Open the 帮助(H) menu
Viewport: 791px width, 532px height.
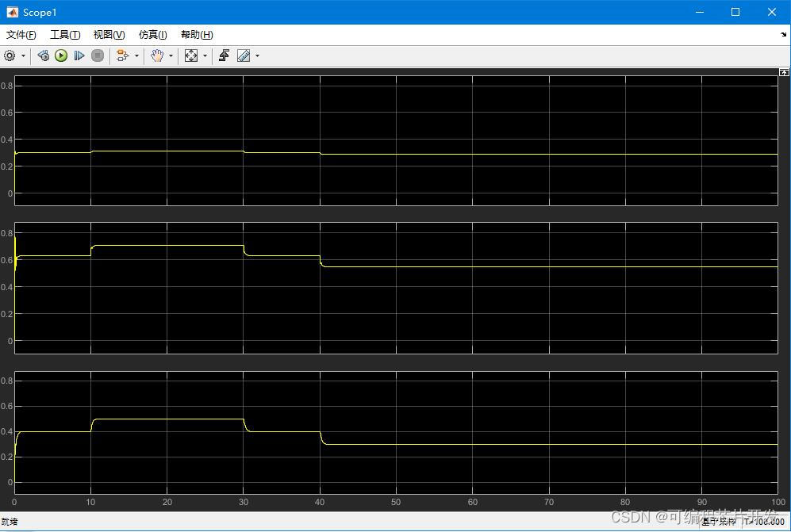click(x=197, y=34)
